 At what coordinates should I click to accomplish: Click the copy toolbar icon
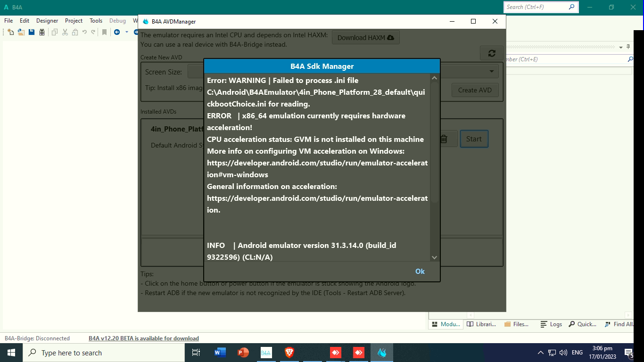(55, 32)
